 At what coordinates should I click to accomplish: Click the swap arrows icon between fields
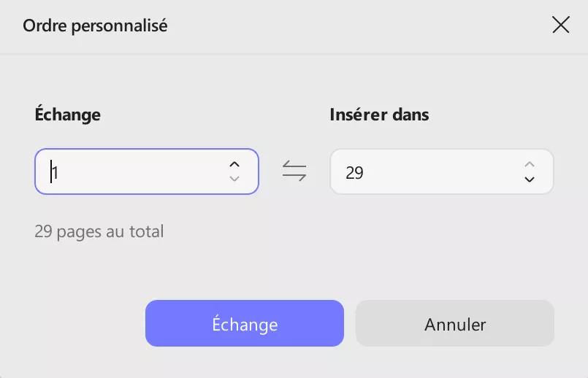click(x=294, y=172)
